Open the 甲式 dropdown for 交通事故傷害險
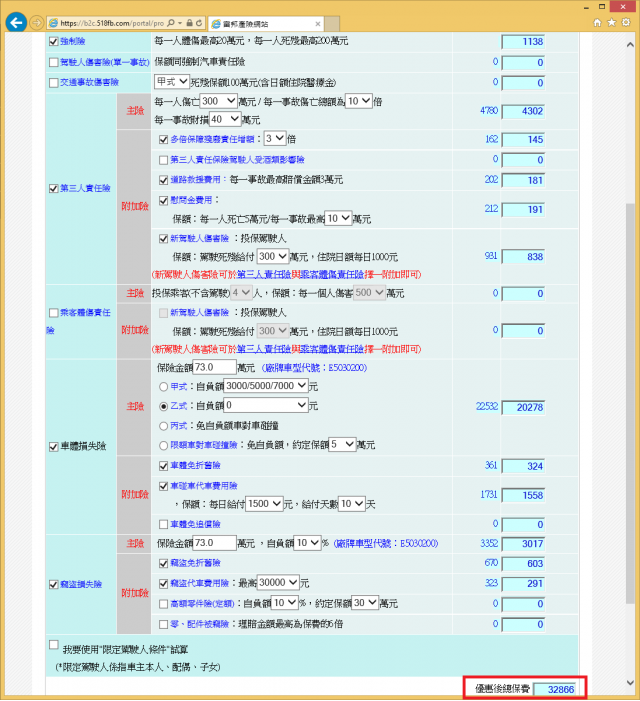Image resolution: width=640 pixels, height=701 pixels. pyautogui.click(x=172, y=82)
